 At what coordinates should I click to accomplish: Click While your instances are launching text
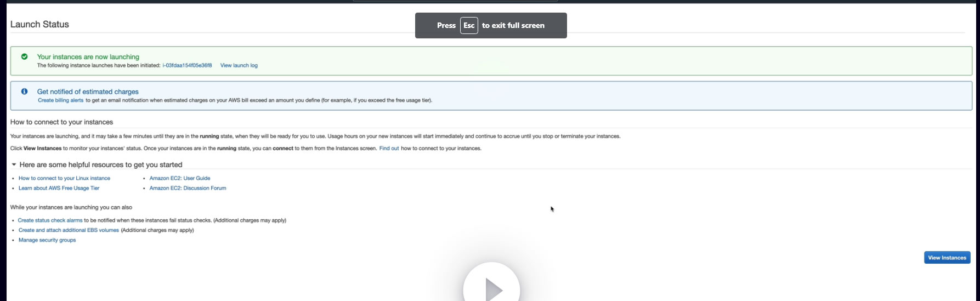tap(71, 208)
